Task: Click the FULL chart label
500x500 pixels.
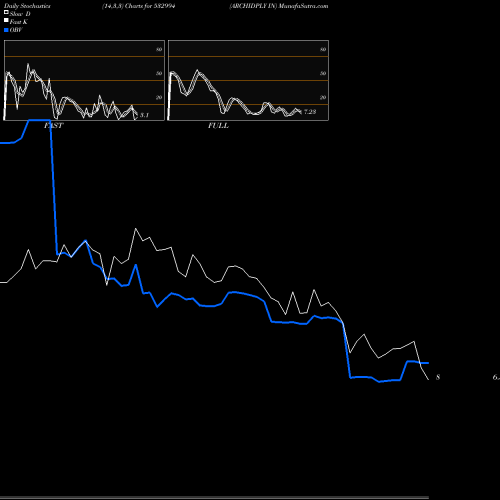Action: [x=218, y=126]
